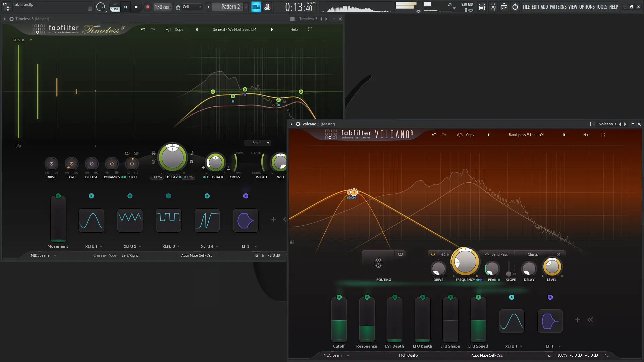Screen dimensions: 644x362
Task: Open the PATTERNS menu
Action: coord(558,7)
